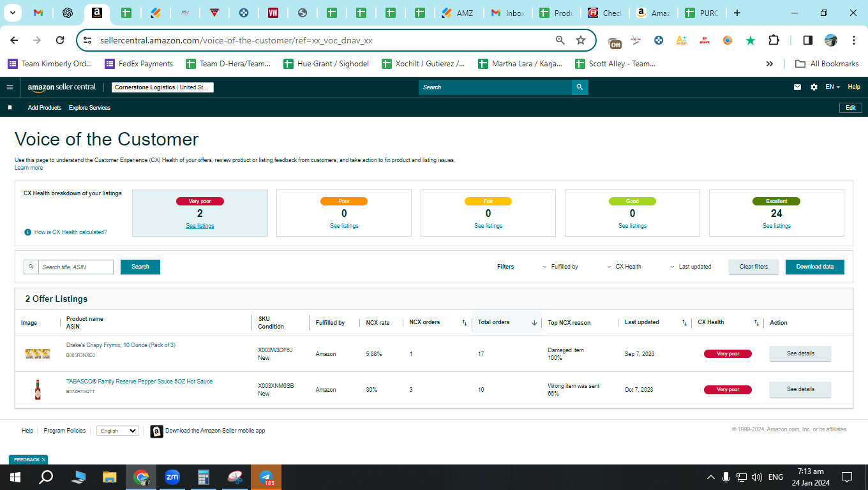Viewport: 868px width, 490px height.
Task: Open Telegram from the taskbar
Action: click(266, 477)
